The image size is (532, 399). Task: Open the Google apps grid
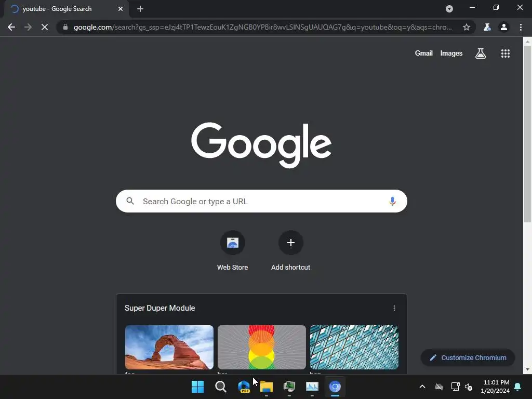pos(506,54)
